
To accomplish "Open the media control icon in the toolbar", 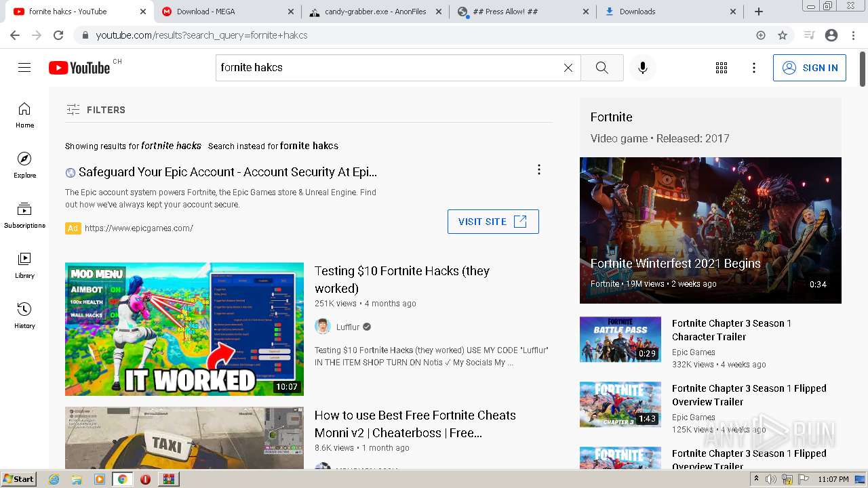I will pyautogui.click(x=809, y=35).
